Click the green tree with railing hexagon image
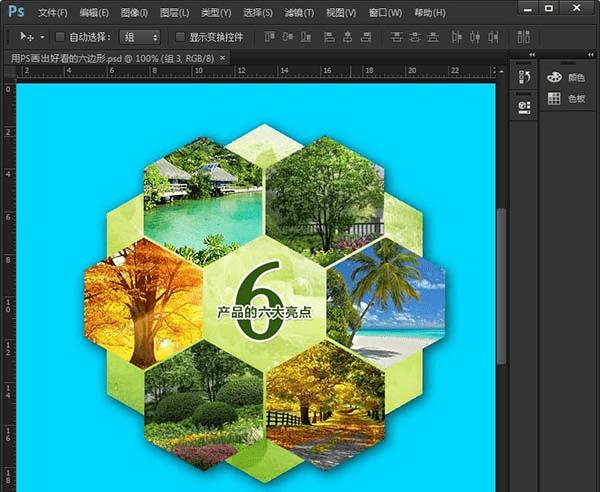 (x=325, y=201)
